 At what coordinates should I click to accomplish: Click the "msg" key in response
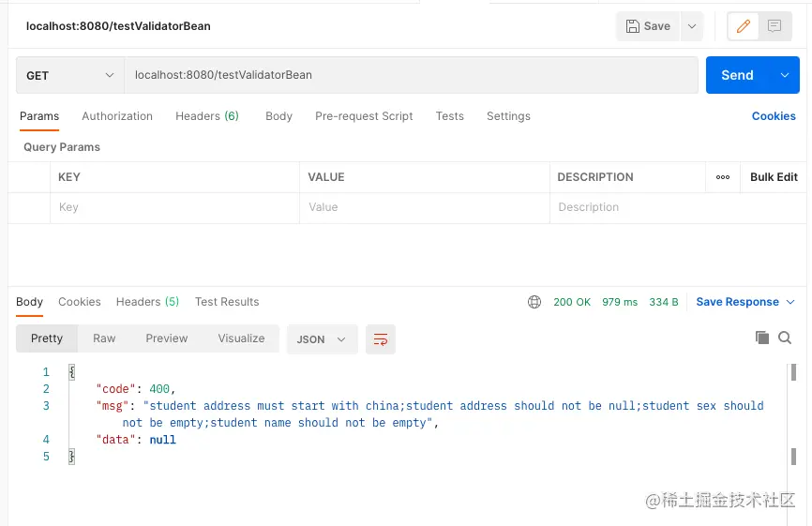112,406
